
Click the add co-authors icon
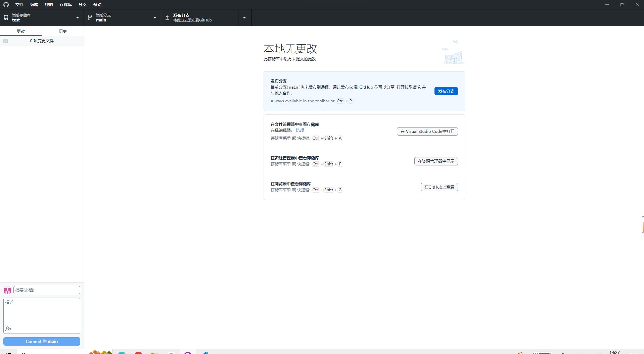click(x=9, y=329)
